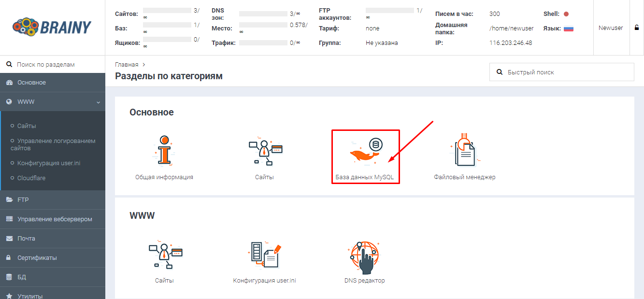The width and height of the screenshot is (644, 299).
Task: Switch language using the Russian flag
Action: coord(568,28)
